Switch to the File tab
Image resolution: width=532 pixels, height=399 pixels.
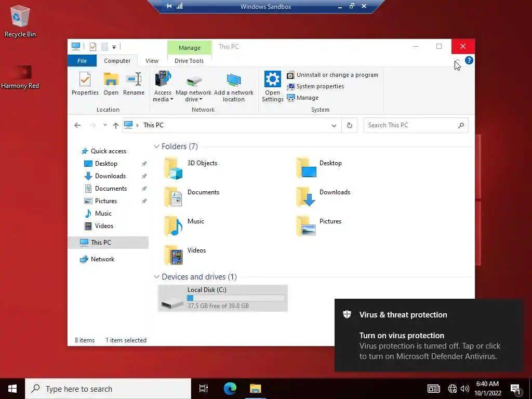tap(82, 61)
